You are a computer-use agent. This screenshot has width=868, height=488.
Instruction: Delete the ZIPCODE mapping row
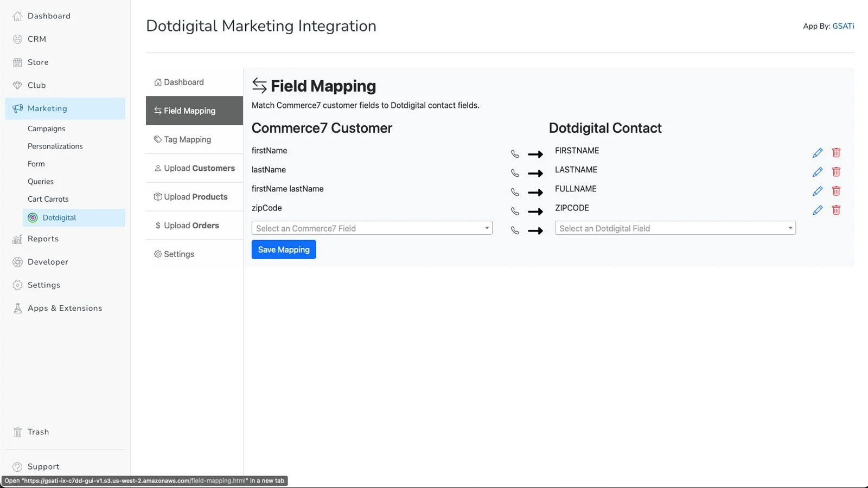[836, 210]
